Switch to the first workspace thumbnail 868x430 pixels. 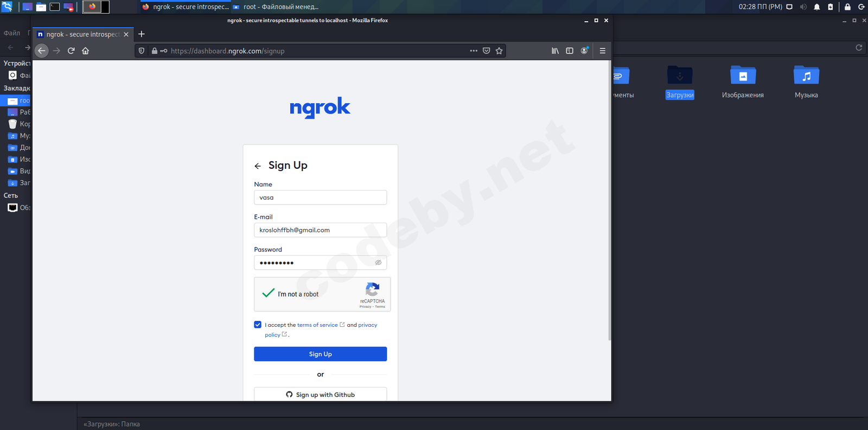click(x=92, y=7)
